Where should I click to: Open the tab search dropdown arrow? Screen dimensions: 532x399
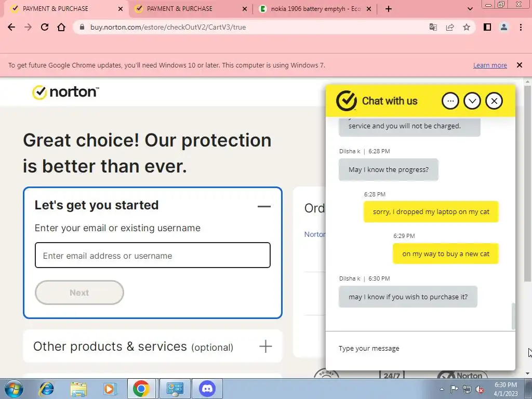[x=470, y=9]
